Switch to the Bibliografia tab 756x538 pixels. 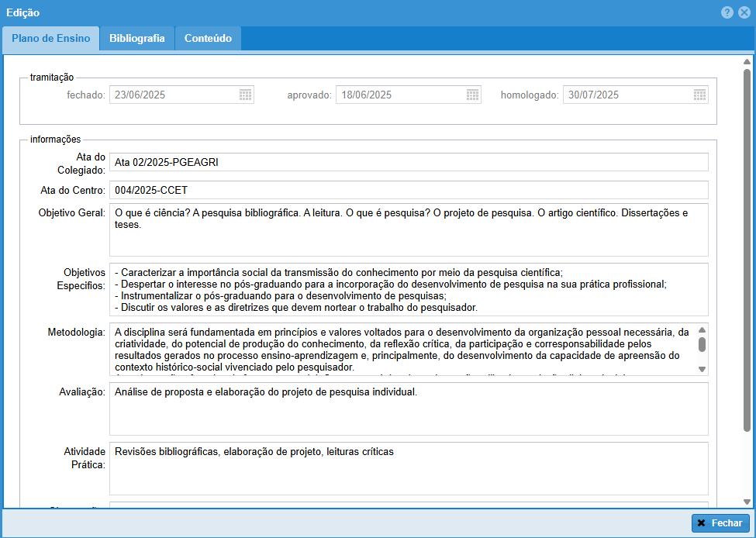coord(136,39)
